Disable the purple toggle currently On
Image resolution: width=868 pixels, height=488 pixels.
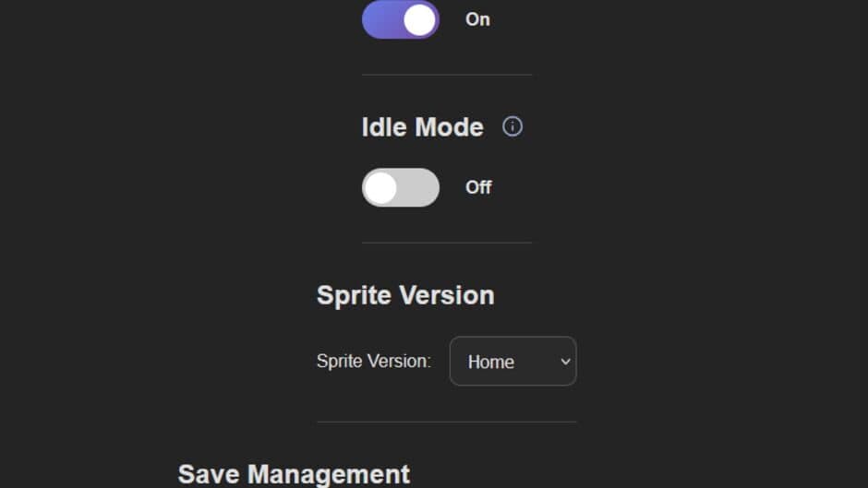[x=401, y=19]
